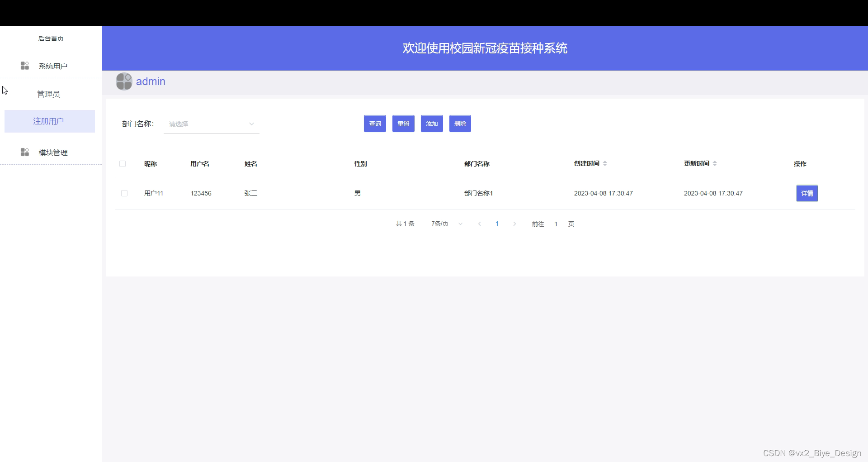Click department cell 部门名称1
Viewport: 868px width, 462px height.
point(478,193)
